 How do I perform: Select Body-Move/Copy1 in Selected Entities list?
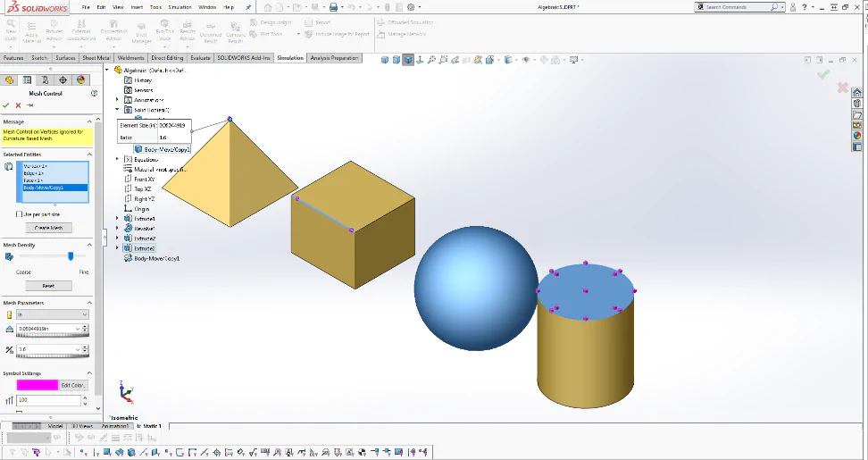(x=54, y=188)
